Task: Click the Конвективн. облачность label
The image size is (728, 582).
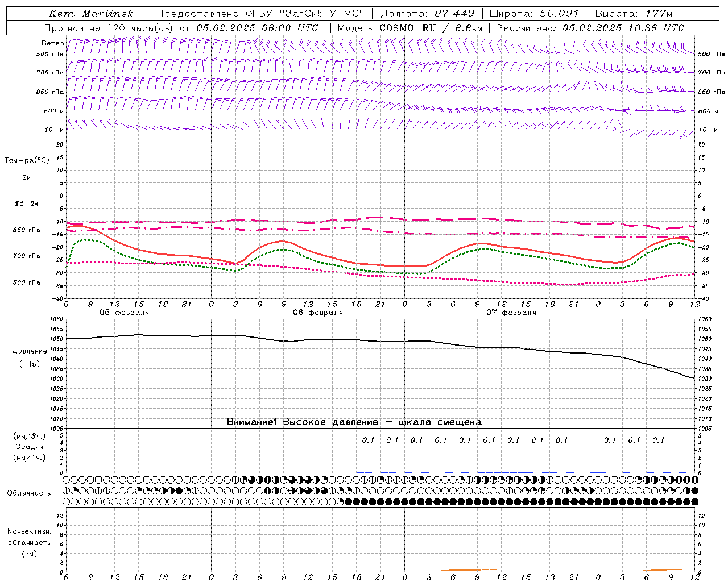Action: click(29, 537)
